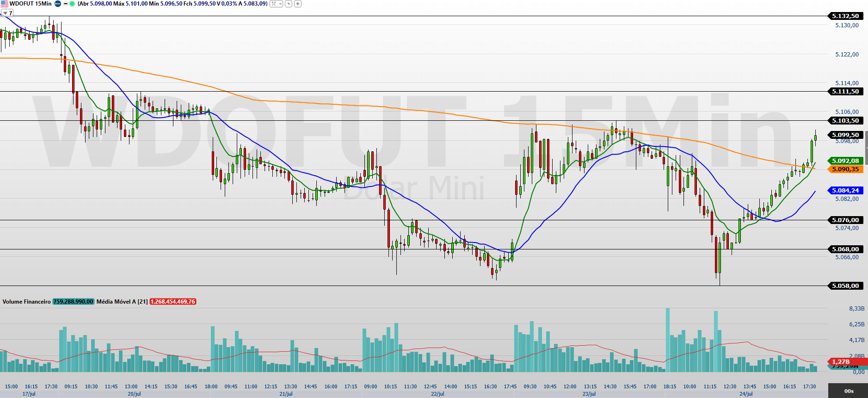The width and height of the screenshot is (868, 398).
Task: Click the 5.122,00 price scale label
Action: tap(847, 55)
